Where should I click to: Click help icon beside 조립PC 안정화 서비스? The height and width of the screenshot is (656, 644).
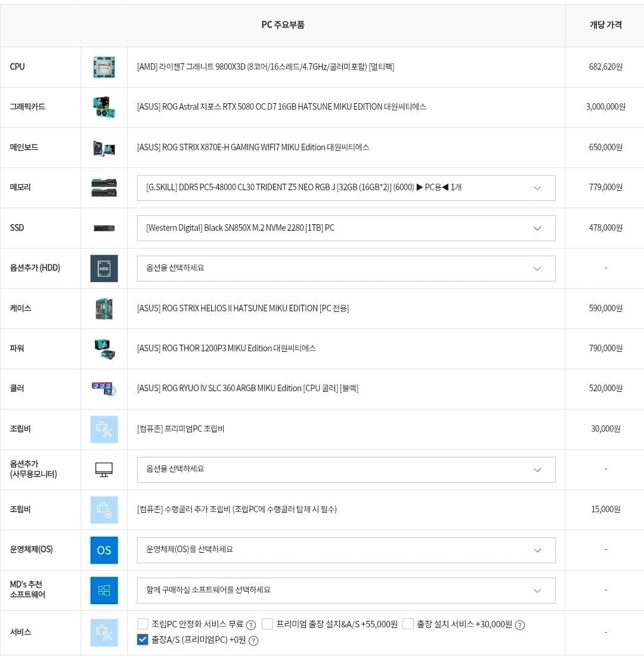pyautogui.click(x=251, y=625)
